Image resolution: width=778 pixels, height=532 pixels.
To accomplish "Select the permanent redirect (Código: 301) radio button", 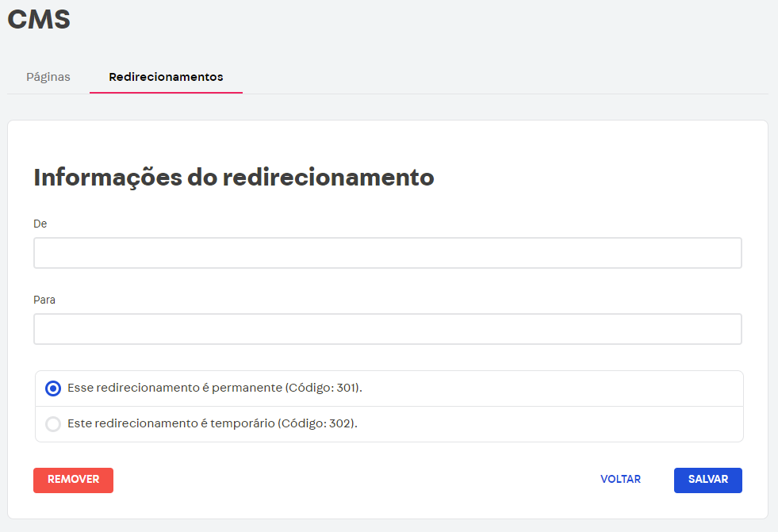I will [x=53, y=388].
